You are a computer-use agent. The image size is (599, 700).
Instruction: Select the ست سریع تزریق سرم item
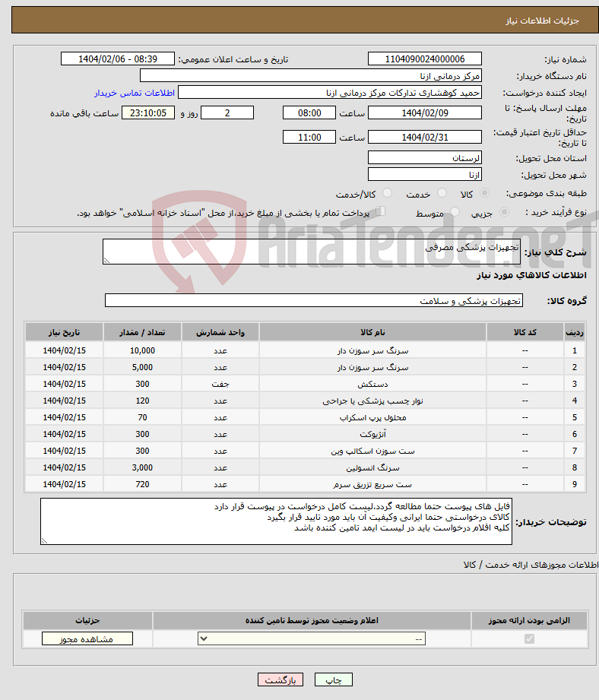[372, 485]
